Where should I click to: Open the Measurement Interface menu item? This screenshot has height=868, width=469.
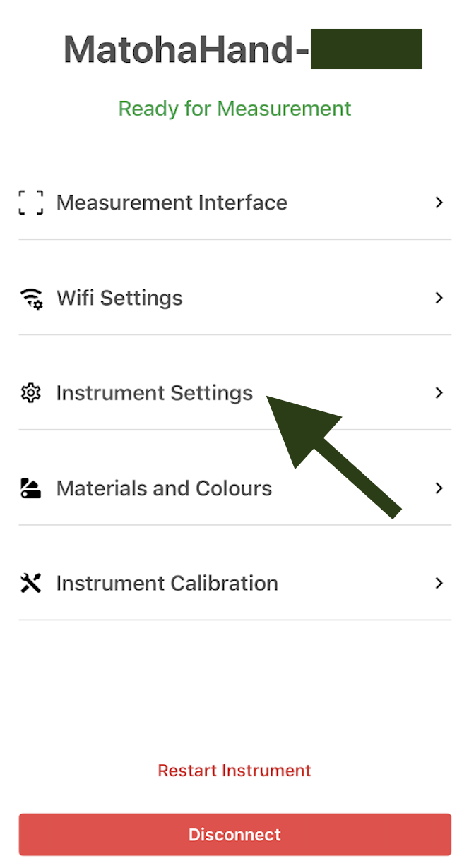pos(172,203)
